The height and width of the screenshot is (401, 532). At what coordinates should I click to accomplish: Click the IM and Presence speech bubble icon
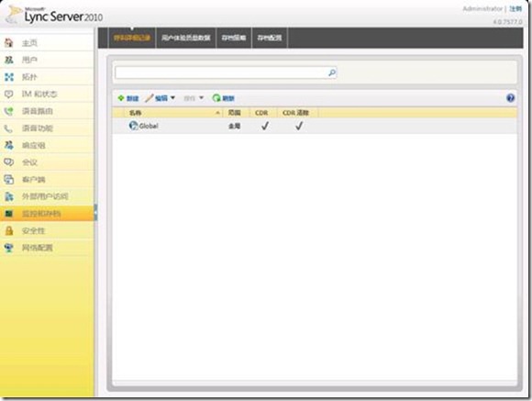[x=9, y=94]
